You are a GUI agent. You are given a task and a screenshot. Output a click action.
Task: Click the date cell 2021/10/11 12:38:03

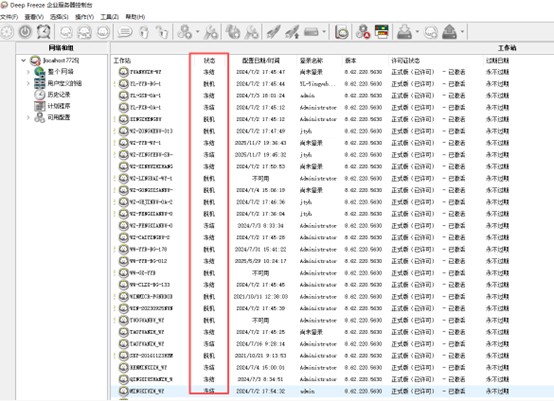260,297
